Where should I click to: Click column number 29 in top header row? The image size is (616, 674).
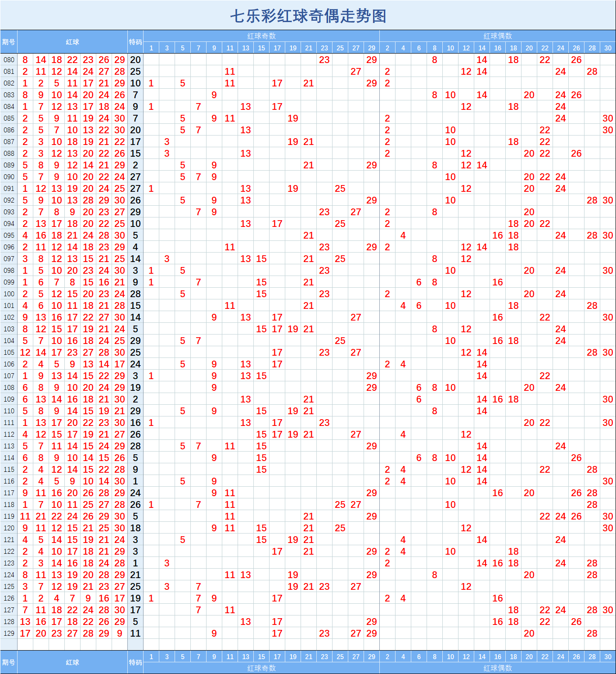click(372, 48)
